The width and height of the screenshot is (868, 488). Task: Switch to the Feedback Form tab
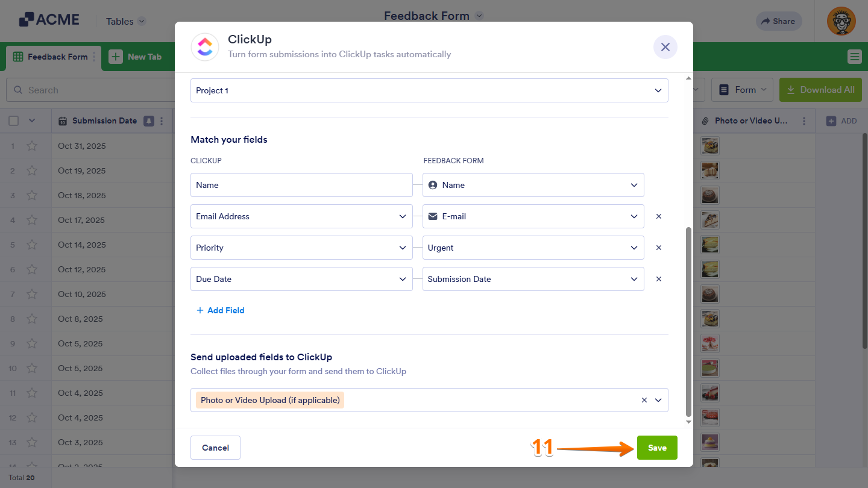point(53,56)
